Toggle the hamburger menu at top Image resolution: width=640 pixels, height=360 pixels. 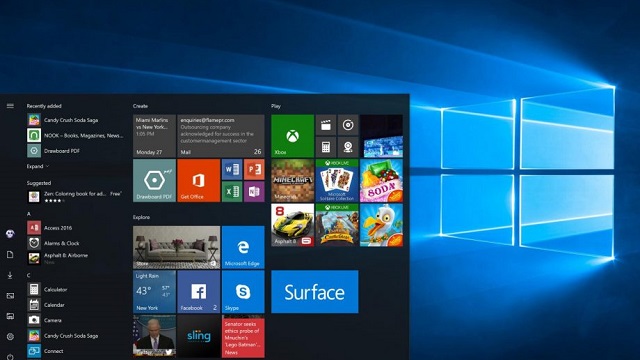[x=10, y=106]
